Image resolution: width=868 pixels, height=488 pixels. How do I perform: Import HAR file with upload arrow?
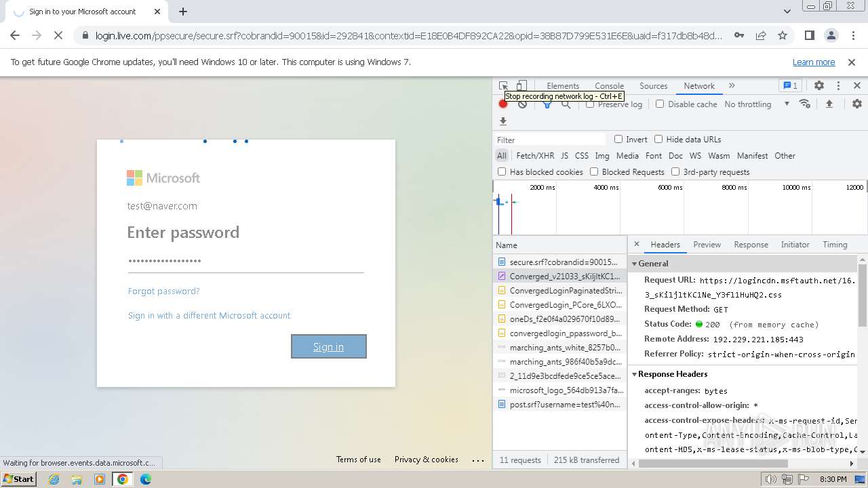pos(829,104)
